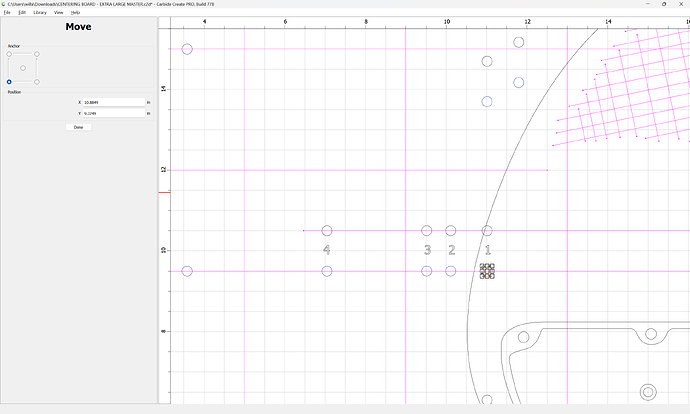The width and height of the screenshot is (690, 414).
Task: Select the blue circle directly below numeral 2
Action: [451, 271]
